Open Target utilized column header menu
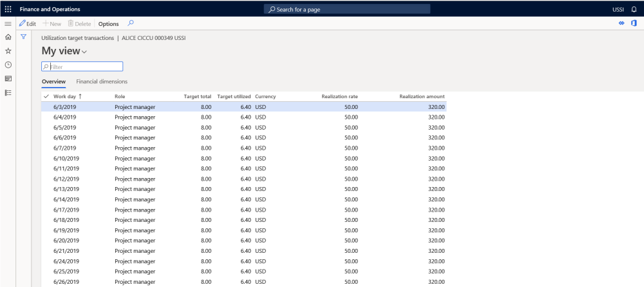Viewport: 644px width, 287px height. (x=234, y=96)
